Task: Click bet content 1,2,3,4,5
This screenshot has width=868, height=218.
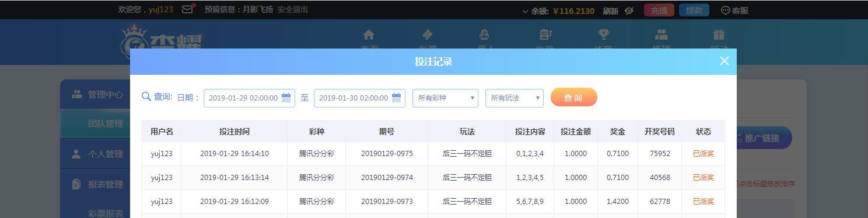Action: 530,178
